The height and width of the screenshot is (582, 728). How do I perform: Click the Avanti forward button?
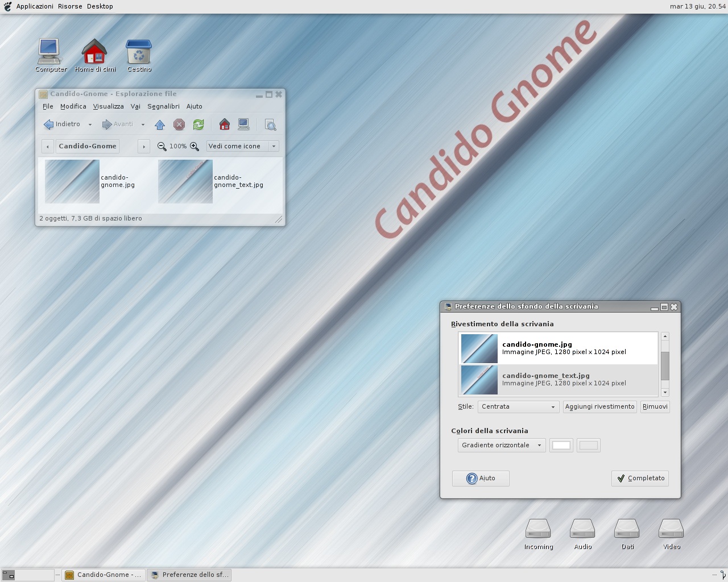pos(117,124)
